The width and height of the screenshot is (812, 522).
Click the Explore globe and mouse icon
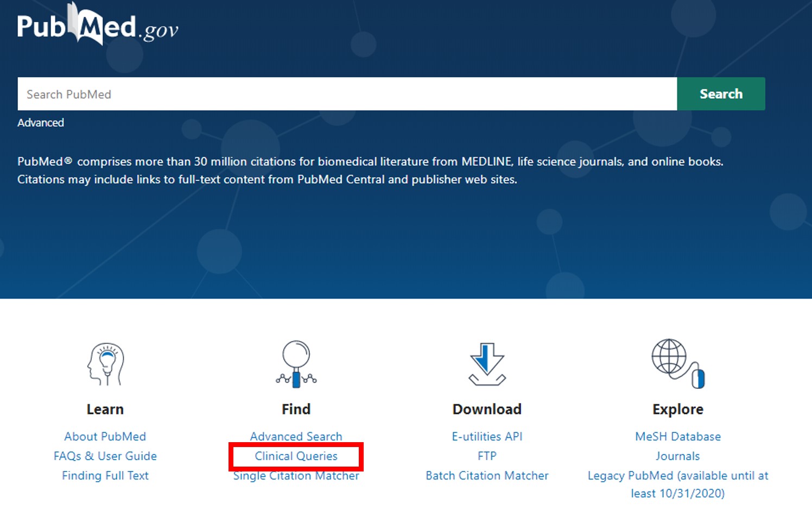678,363
